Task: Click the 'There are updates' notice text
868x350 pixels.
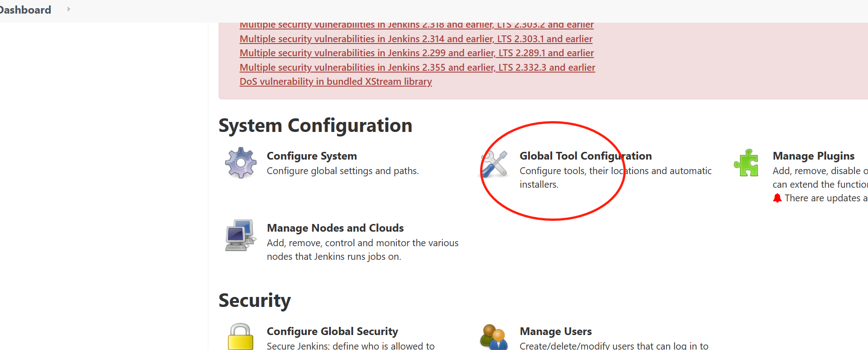Action: (826, 198)
